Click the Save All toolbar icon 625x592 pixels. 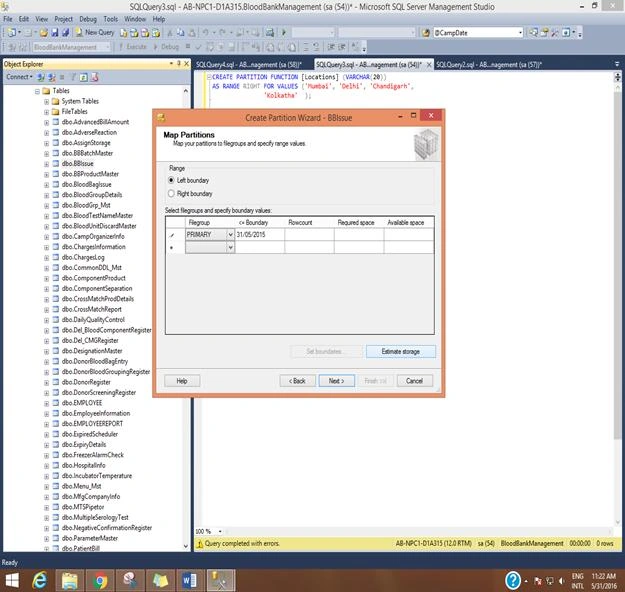65,33
